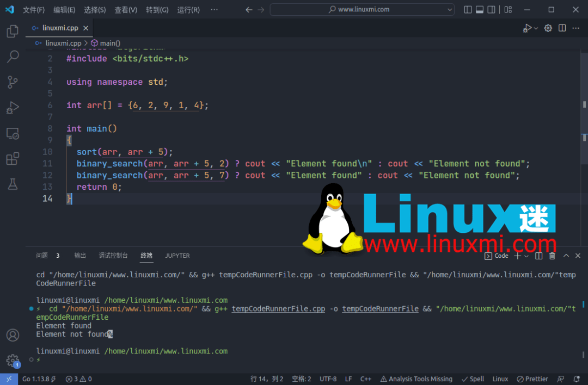Viewport: 588px width, 385px height.
Task: Open the 编辑(E) menu
Action: (x=64, y=10)
